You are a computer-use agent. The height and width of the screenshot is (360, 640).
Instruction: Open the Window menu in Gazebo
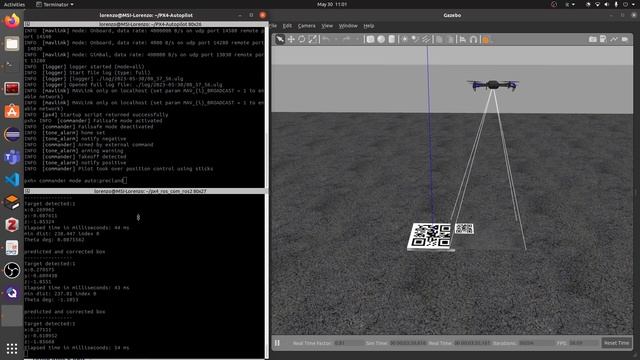(x=348, y=26)
